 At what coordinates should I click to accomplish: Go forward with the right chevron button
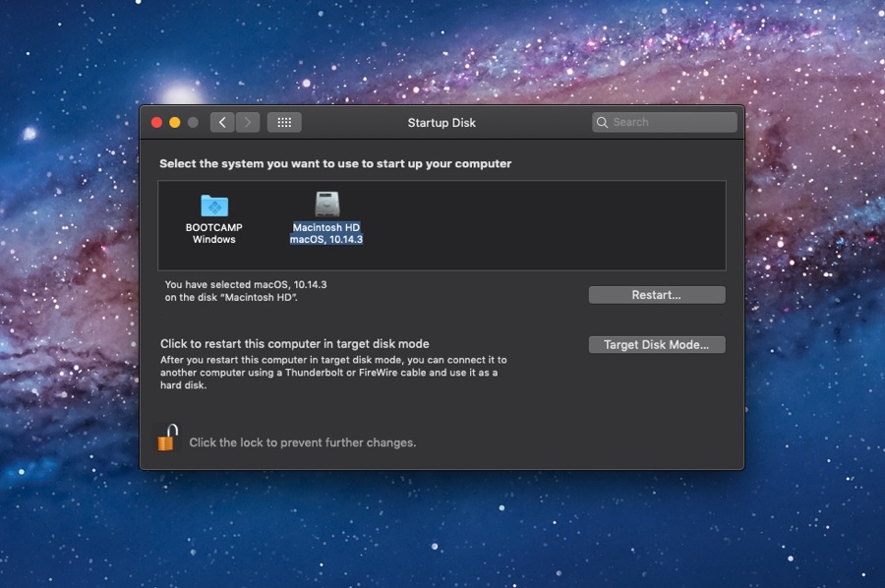[247, 123]
